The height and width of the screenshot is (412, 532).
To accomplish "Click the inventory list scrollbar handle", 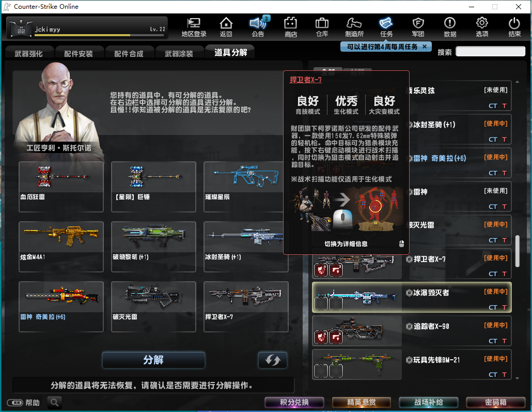I will point(518,251).
